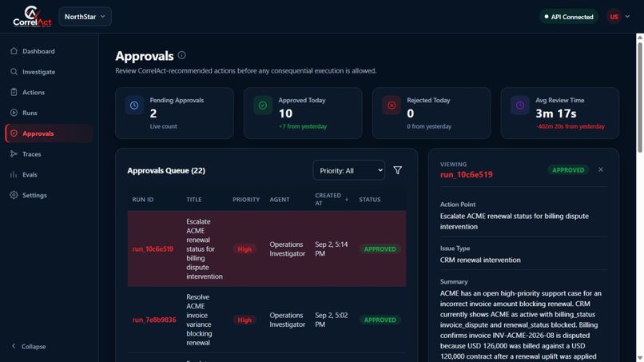Click APPROVED status of run_10c6e519 row
Image resolution: width=644 pixels, height=362 pixels.
click(380, 249)
